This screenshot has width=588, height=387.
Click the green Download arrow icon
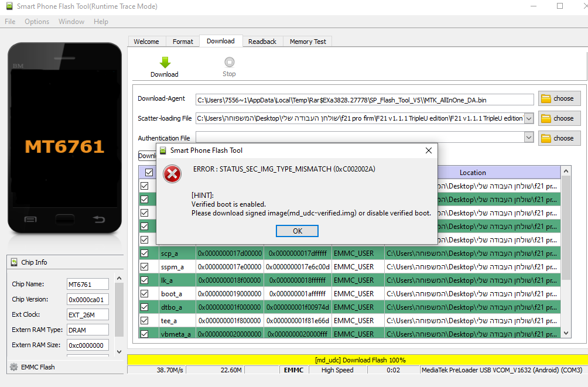(x=165, y=62)
